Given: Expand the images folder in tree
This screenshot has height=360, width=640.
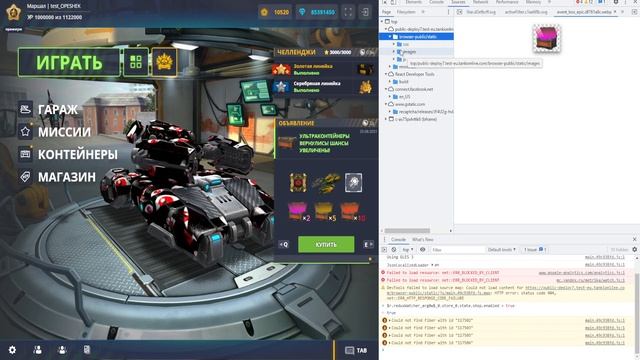Looking at the screenshot, I should [394, 52].
